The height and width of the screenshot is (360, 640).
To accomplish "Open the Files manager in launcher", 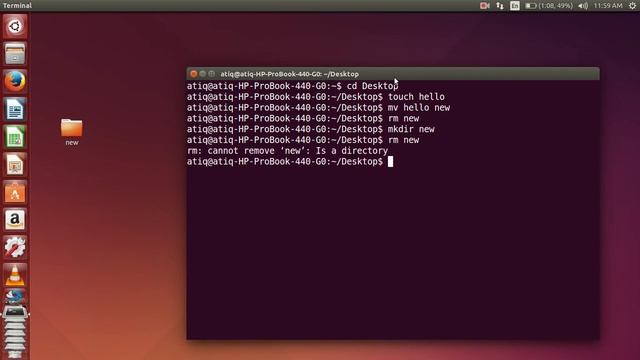I will [15, 53].
